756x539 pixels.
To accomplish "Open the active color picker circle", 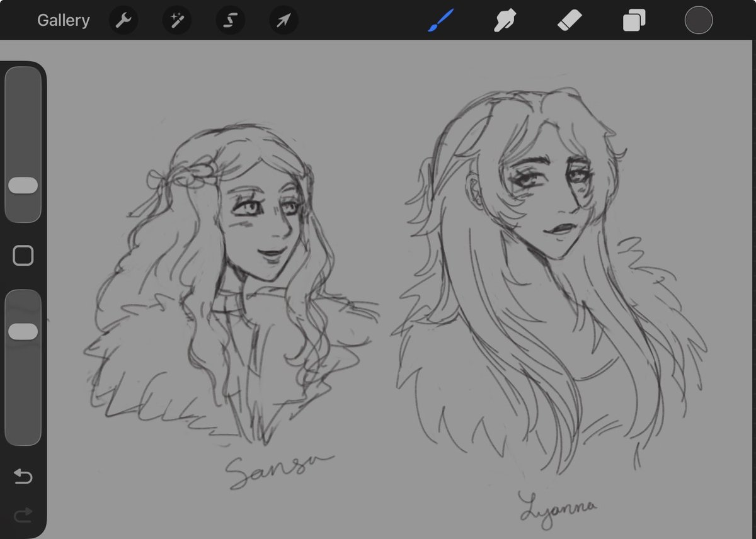I will pyautogui.click(x=698, y=21).
